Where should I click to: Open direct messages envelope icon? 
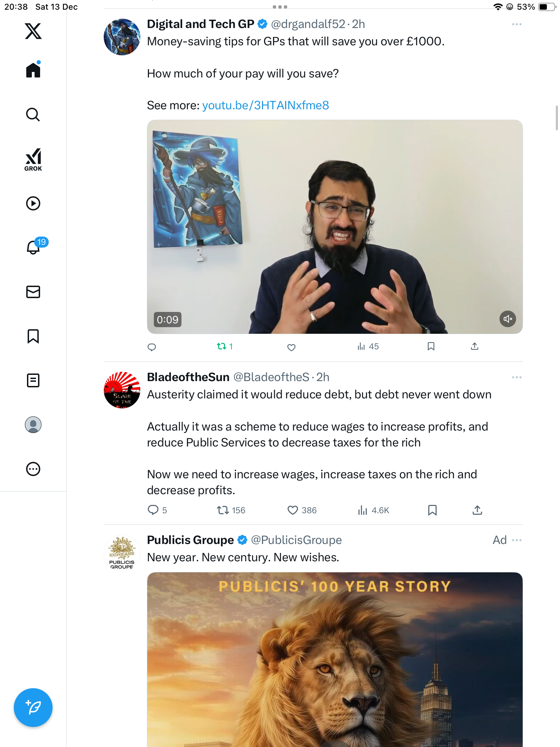coord(33,292)
